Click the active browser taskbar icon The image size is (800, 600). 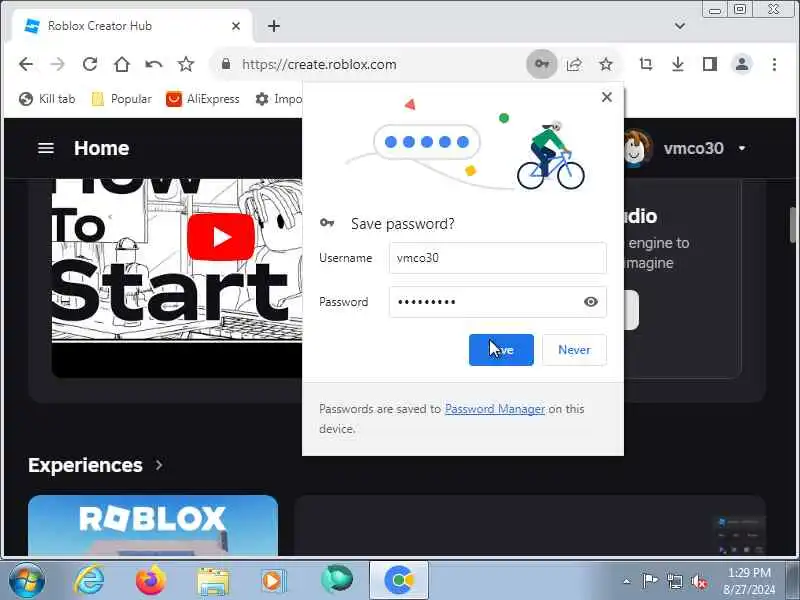399,580
